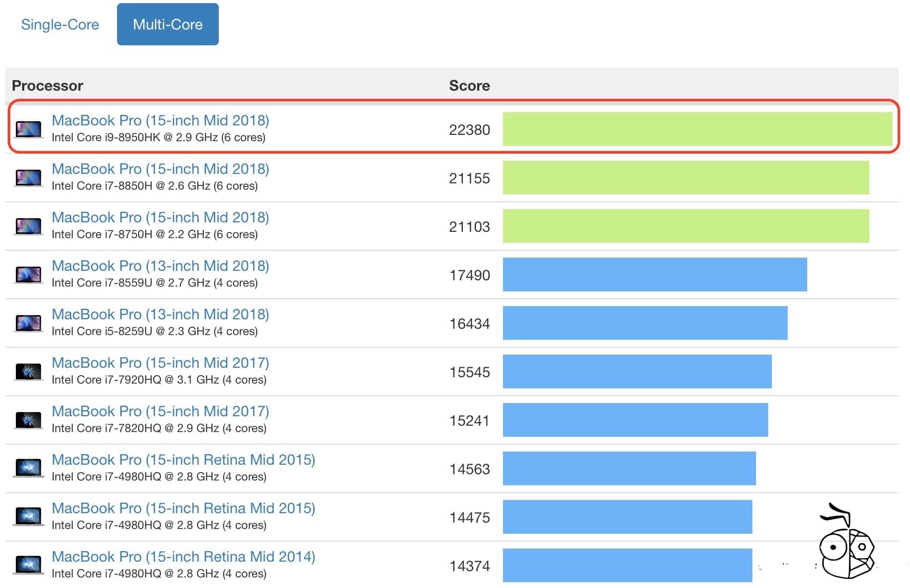Click the MacBook Pro i7-8850H row thumbnail icon
Screen dimensions: 910x588
[29, 178]
